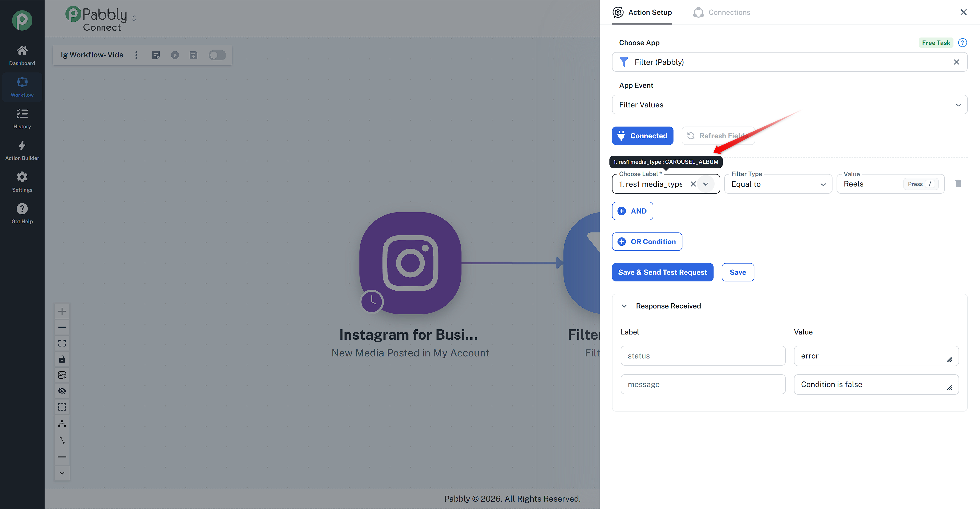
Task: Open Action Builder in sidebar
Action: pyautogui.click(x=22, y=150)
